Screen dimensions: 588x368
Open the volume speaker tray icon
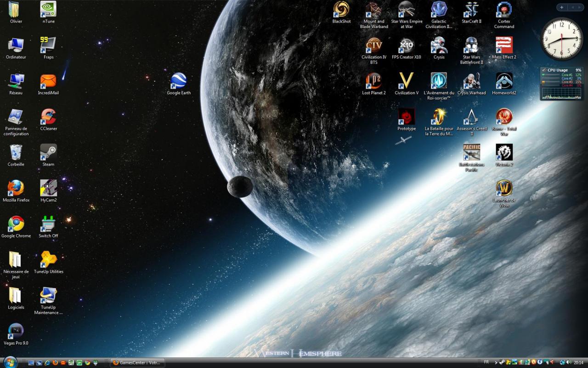pyautogui.click(x=569, y=362)
